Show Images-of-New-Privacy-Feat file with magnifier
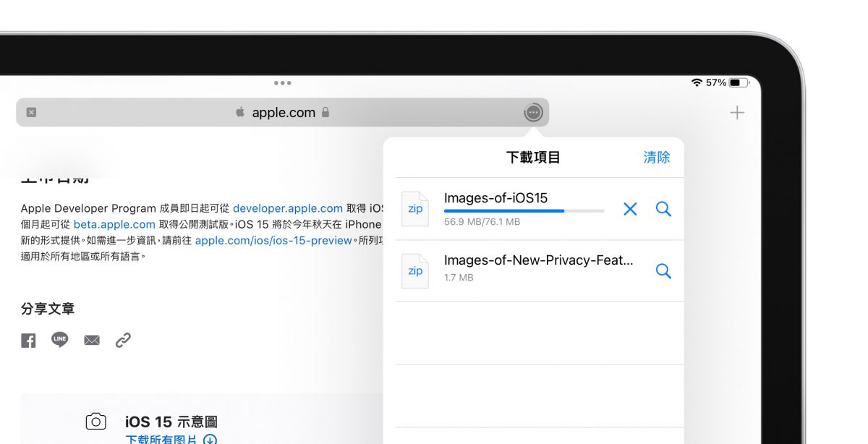Screen dimensions: 868x444 tap(663, 271)
